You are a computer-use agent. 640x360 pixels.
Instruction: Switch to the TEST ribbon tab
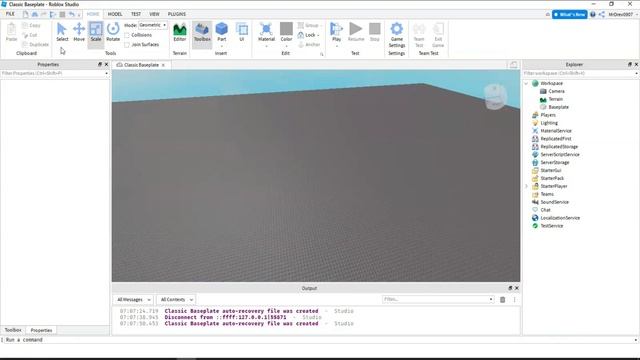136,14
